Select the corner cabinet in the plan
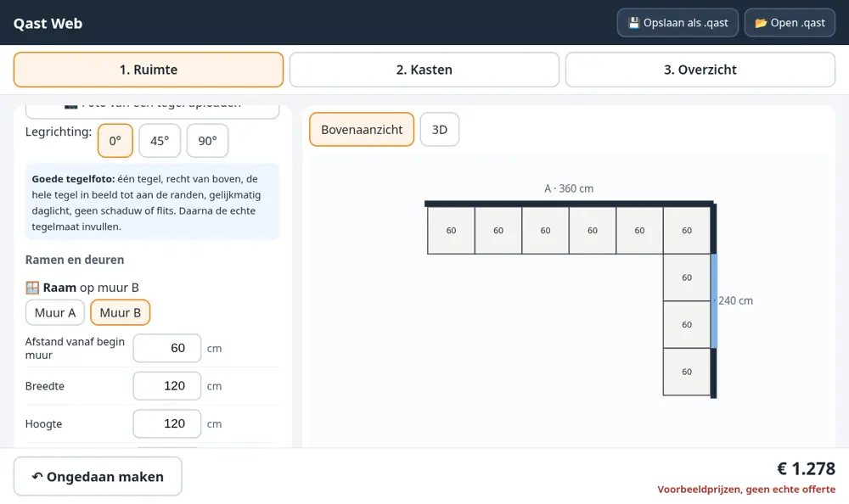Image resolution: width=849 pixels, height=504 pixels. 687,230
